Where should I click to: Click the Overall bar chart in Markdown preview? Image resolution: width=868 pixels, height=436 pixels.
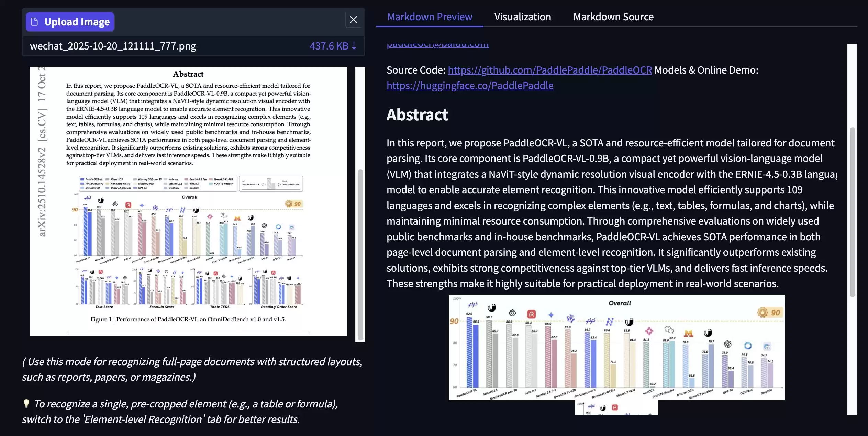(x=616, y=347)
